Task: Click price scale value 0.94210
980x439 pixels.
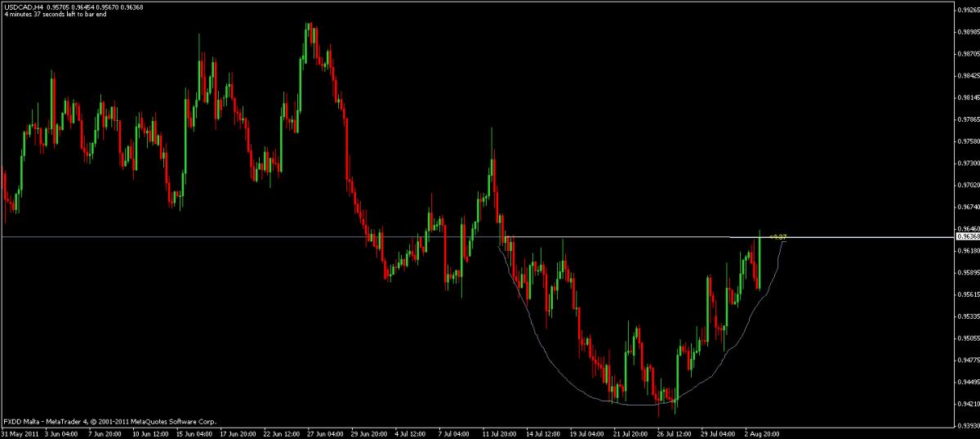Action: tap(968, 404)
